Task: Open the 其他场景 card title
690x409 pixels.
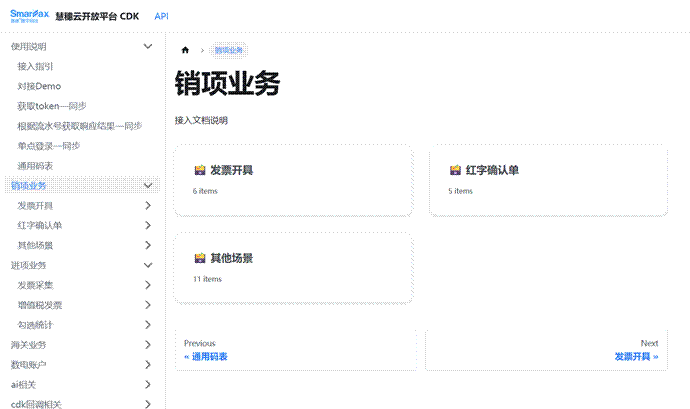Action: pyautogui.click(x=231, y=258)
